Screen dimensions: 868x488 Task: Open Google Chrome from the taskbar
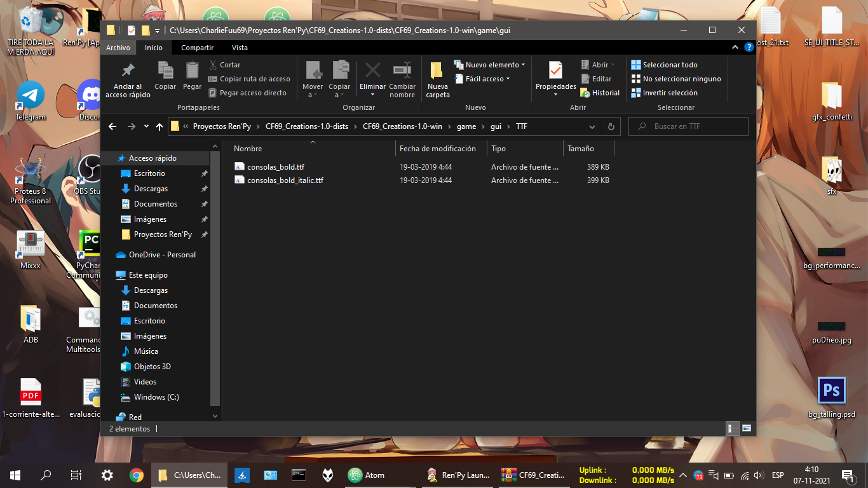pyautogui.click(x=137, y=475)
